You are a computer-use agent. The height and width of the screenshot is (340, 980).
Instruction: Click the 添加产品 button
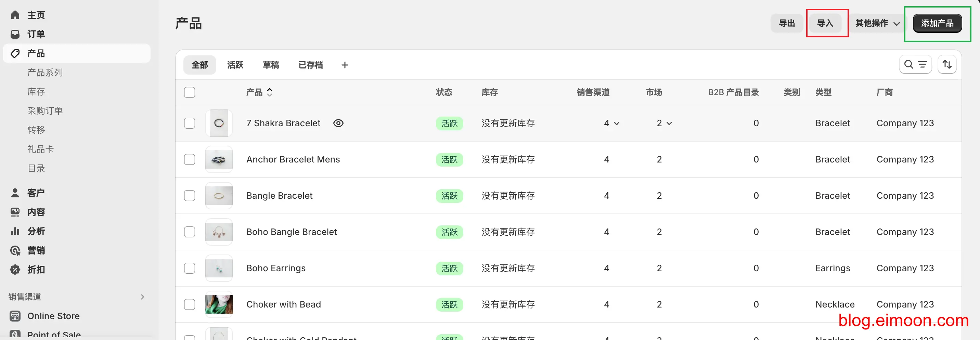pos(937,23)
